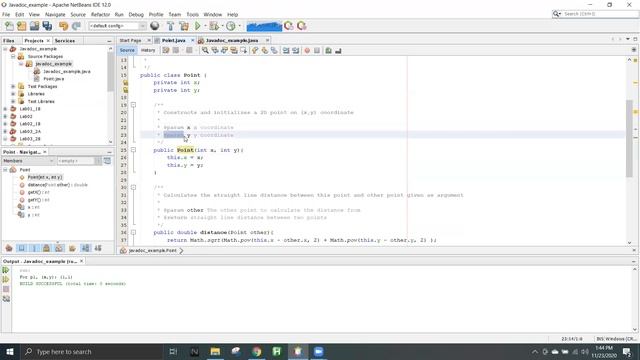Viewport: 640px width, 360px height.
Task: Open the File menu
Action: 6,14
